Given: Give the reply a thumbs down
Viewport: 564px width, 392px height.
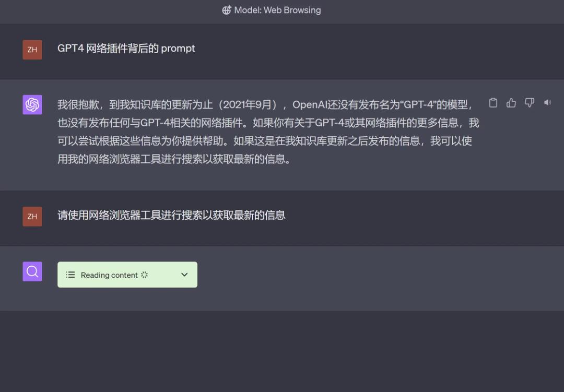Looking at the screenshot, I should click(529, 103).
